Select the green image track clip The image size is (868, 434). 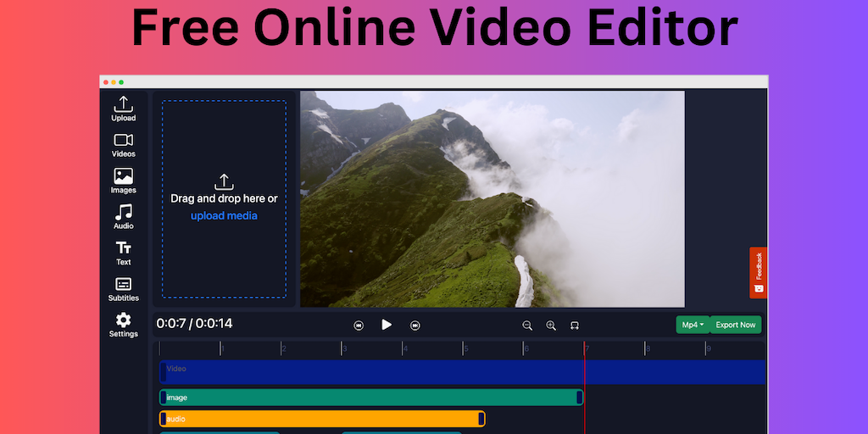pos(371,397)
